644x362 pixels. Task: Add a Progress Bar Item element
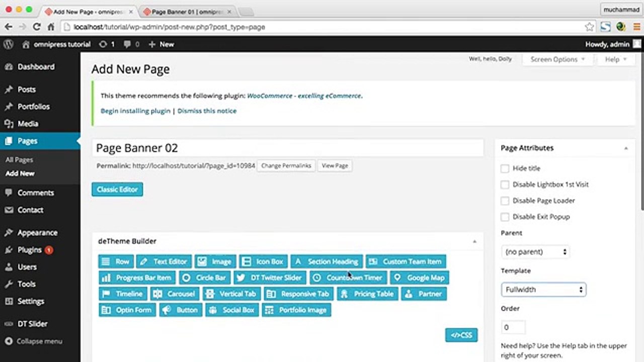tap(137, 278)
